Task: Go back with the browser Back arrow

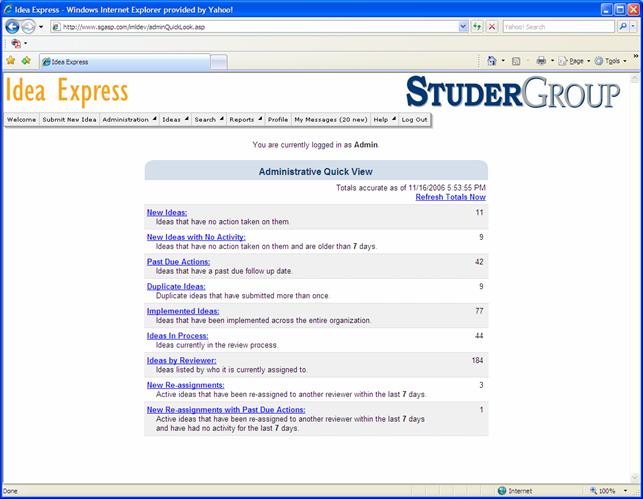Action: 12,27
